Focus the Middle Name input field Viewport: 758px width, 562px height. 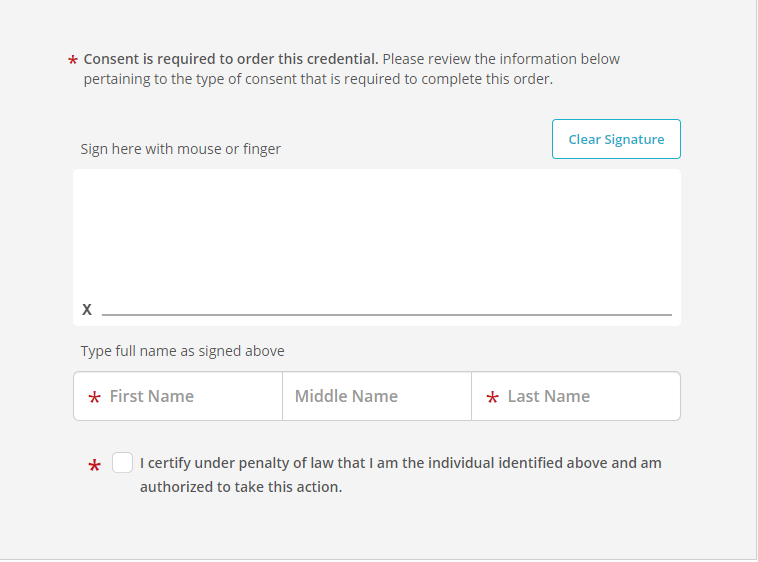pyautogui.click(x=376, y=396)
